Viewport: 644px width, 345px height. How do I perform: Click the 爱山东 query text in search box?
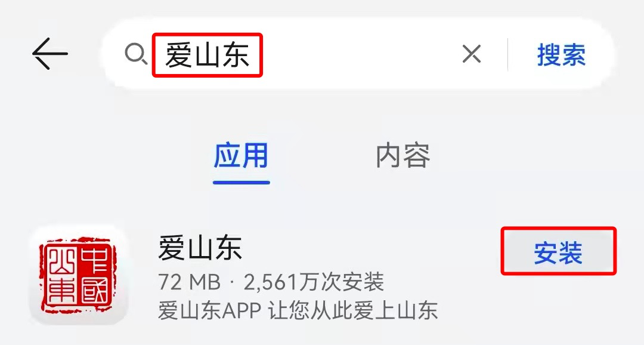(208, 55)
